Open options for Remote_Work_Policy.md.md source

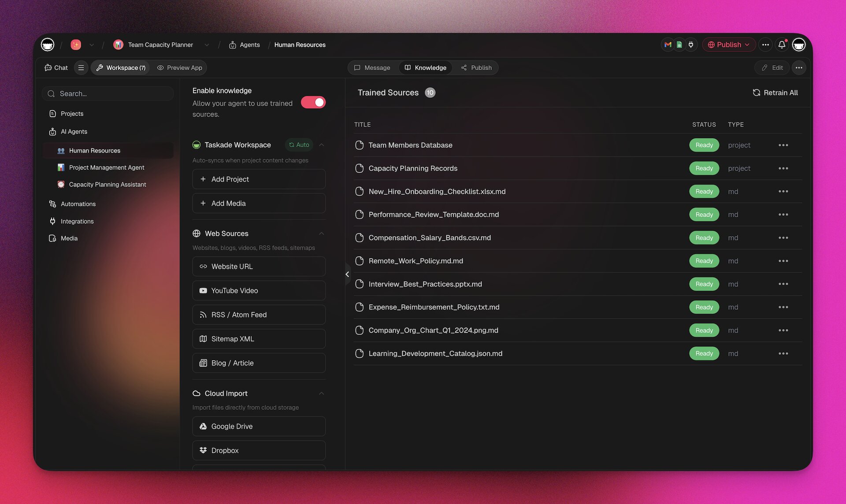pos(783,260)
